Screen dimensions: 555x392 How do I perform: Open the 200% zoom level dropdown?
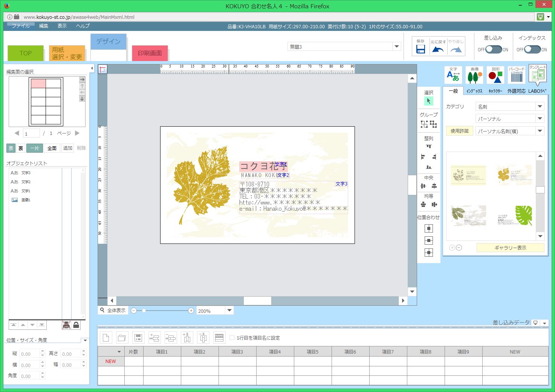tap(229, 311)
